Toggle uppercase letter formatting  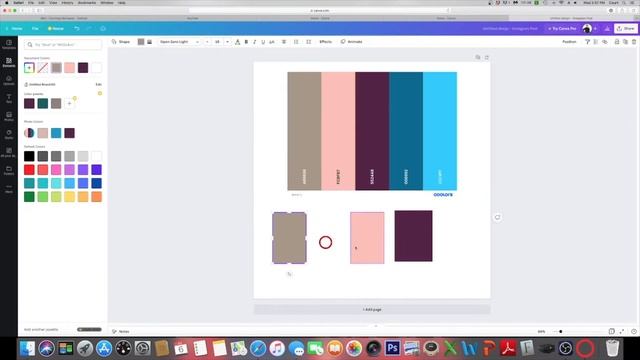(x=272, y=42)
